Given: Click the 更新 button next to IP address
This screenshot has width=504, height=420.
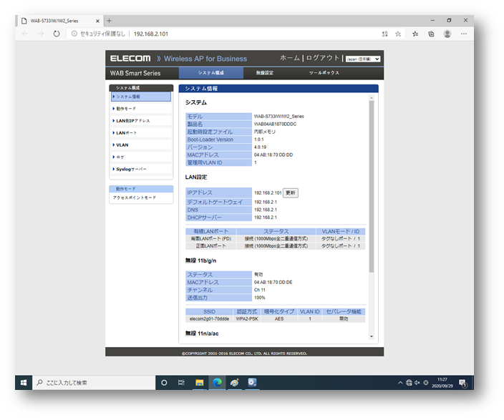Looking at the screenshot, I should [290, 192].
